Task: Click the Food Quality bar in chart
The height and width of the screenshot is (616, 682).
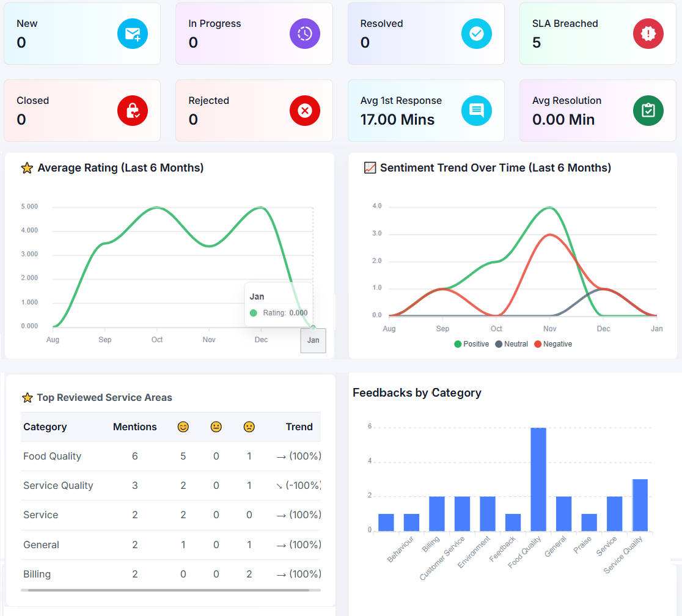Action: [x=538, y=479]
